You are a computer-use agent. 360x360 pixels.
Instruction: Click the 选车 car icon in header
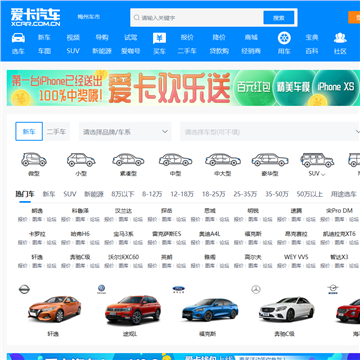coord(18,38)
